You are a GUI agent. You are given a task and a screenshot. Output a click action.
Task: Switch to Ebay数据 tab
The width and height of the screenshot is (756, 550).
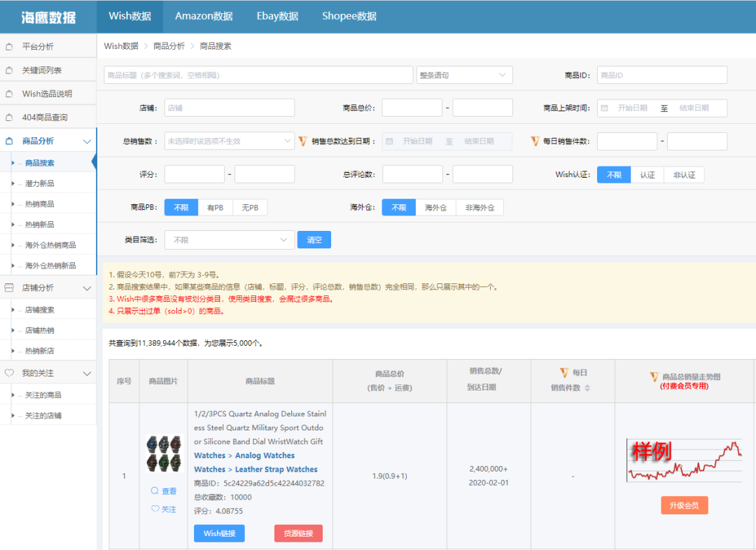(277, 16)
